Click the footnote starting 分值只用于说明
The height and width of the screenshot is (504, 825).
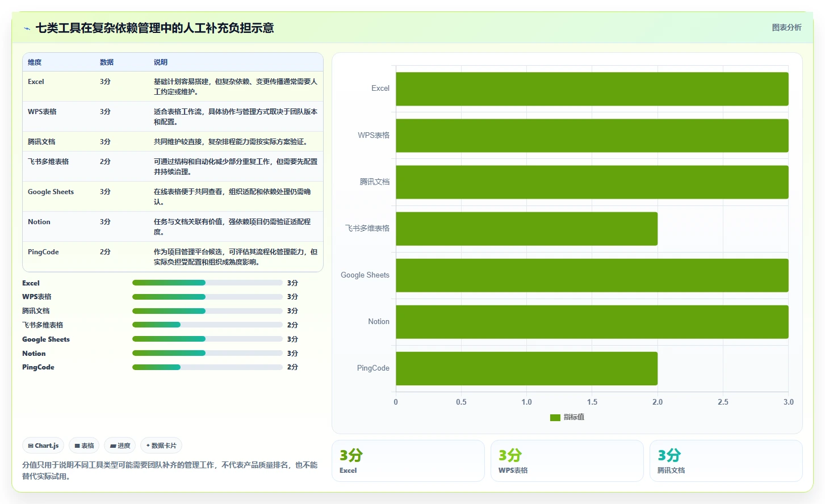pos(170,471)
